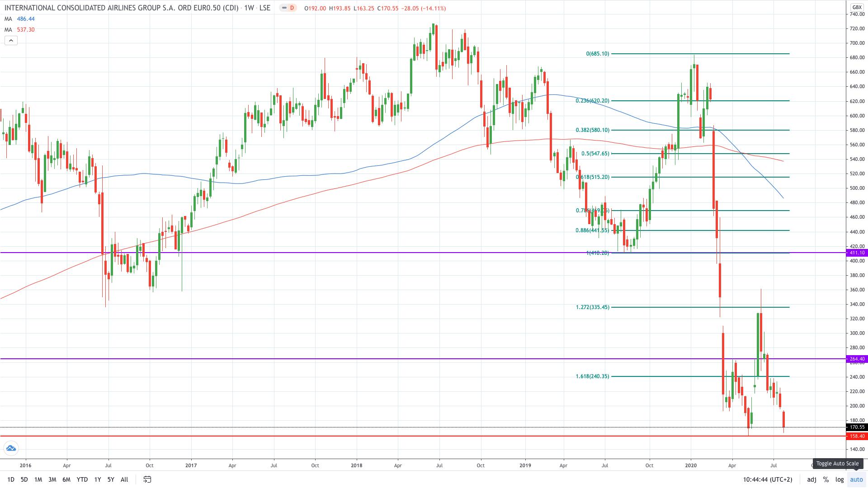Open timezone menu showing 10:44:44 (UTC+2)

(x=768, y=479)
